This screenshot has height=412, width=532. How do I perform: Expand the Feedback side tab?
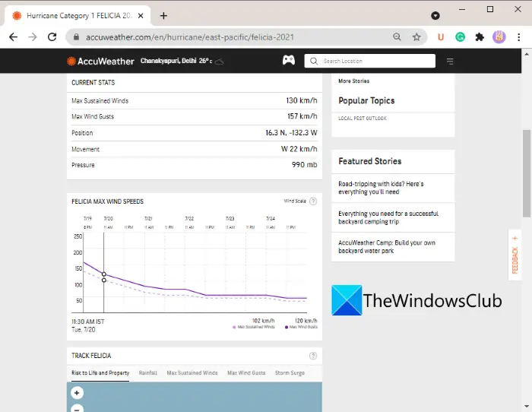point(515,255)
